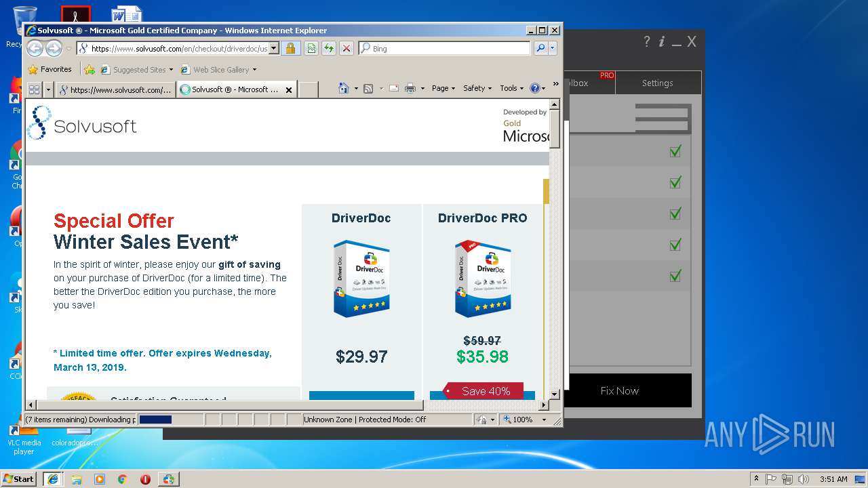Viewport: 868px width, 488px height.
Task: Click the security lock icon in address bar
Action: pyautogui.click(x=290, y=48)
